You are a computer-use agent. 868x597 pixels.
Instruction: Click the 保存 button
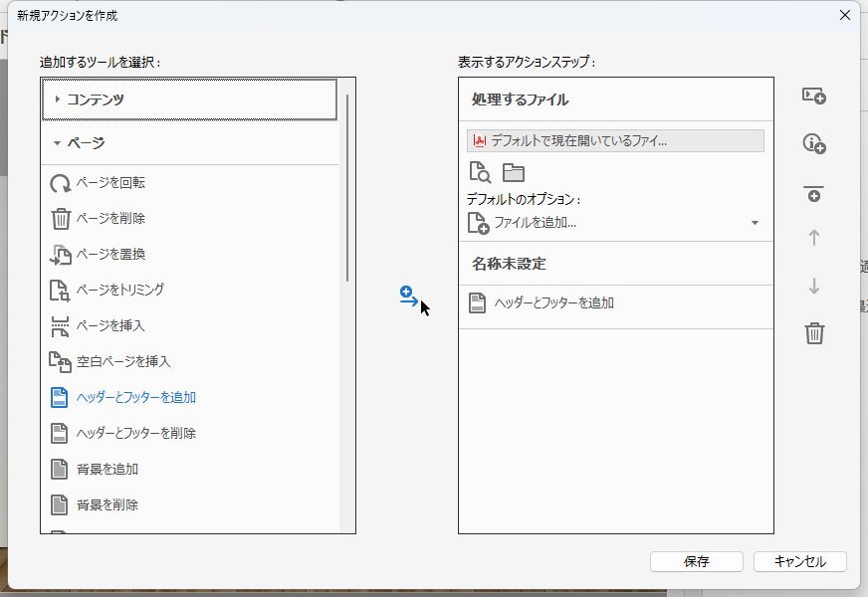click(x=696, y=561)
